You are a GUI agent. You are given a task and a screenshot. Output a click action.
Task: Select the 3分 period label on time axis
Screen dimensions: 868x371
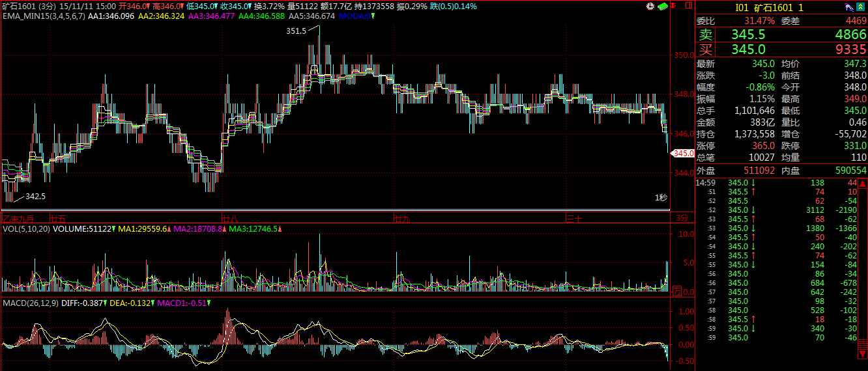pos(682,217)
